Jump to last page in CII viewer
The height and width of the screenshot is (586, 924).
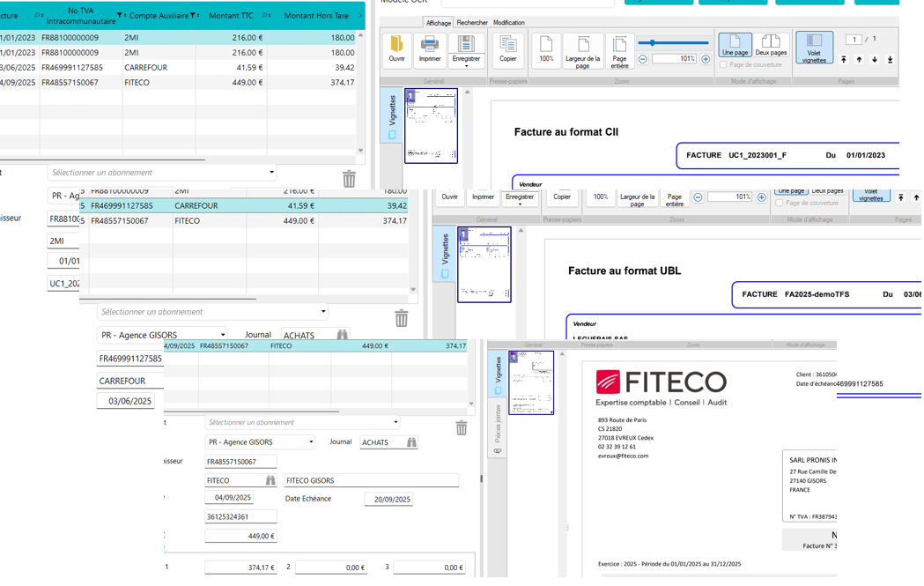click(x=890, y=60)
